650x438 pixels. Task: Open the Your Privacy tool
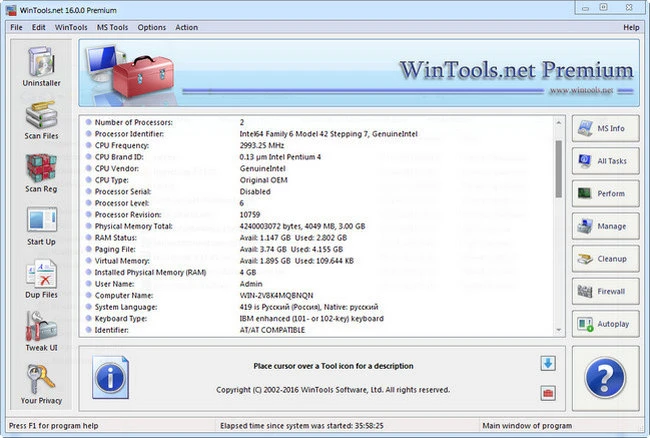pyautogui.click(x=39, y=385)
